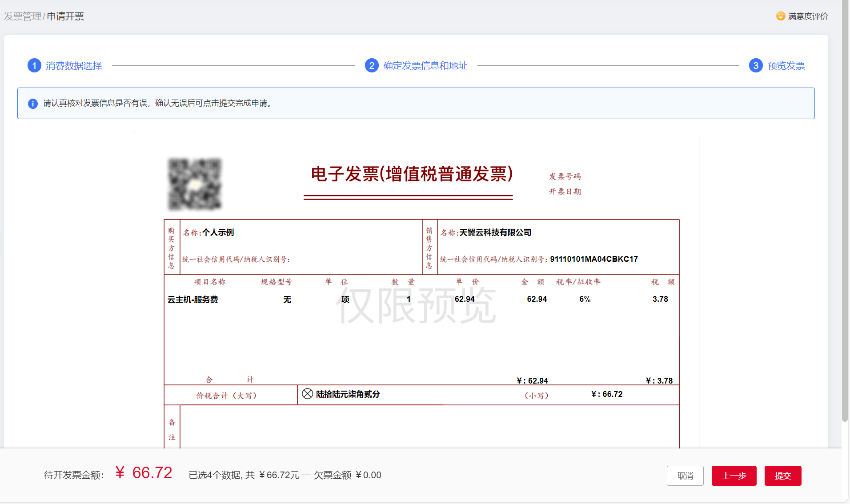Click 申请开票 breadcrumb text
The height and width of the screenshot is (504, 850).
click(65, 16)
